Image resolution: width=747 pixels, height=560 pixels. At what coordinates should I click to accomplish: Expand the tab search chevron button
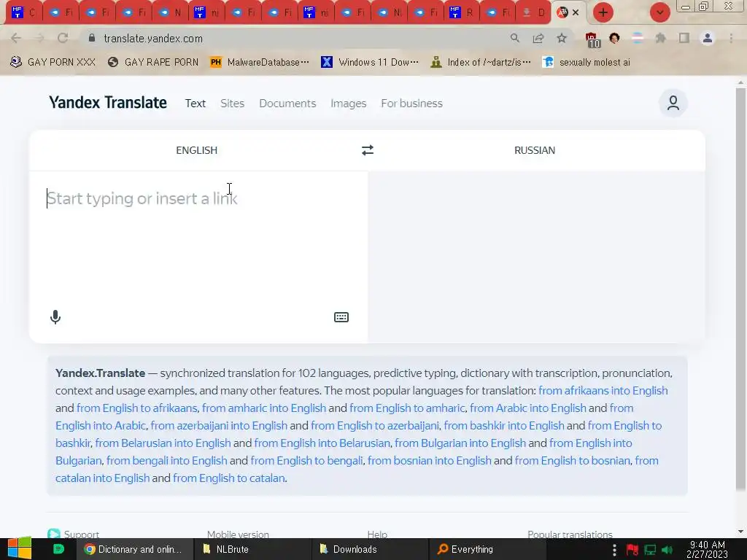click(659, 12)
